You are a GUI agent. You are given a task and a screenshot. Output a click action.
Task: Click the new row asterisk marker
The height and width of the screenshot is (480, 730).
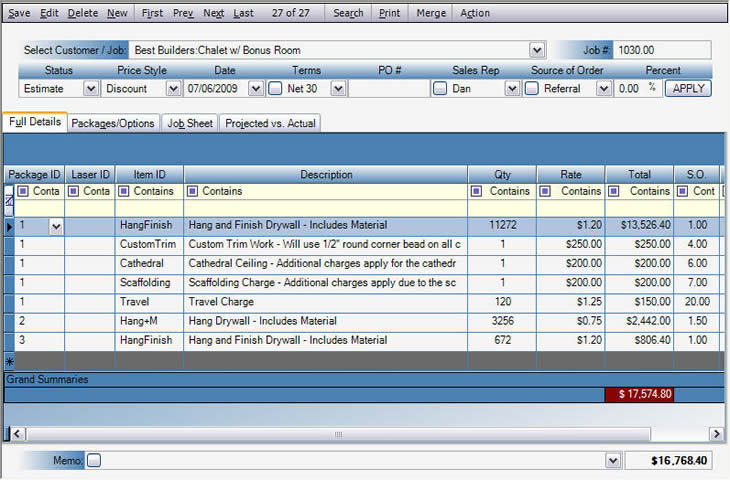click(9, 361)
